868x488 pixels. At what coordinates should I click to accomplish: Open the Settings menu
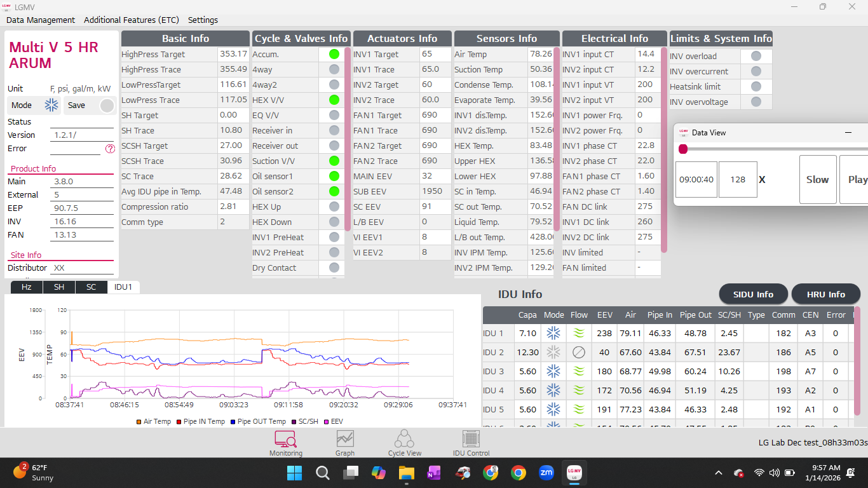click(x=203, y=20)
